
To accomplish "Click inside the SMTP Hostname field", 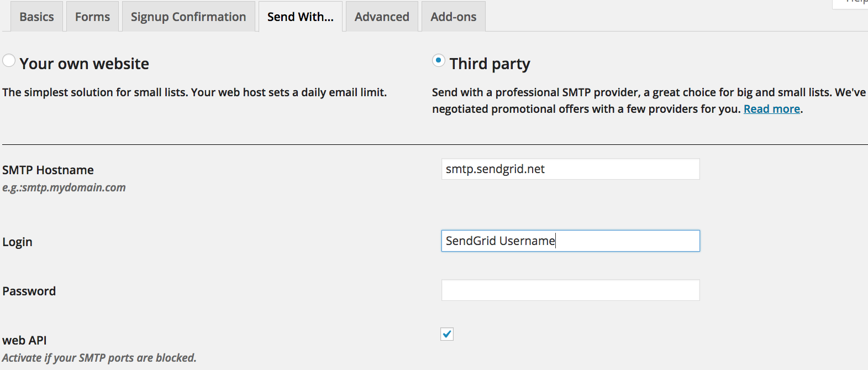I will [570, 169].
